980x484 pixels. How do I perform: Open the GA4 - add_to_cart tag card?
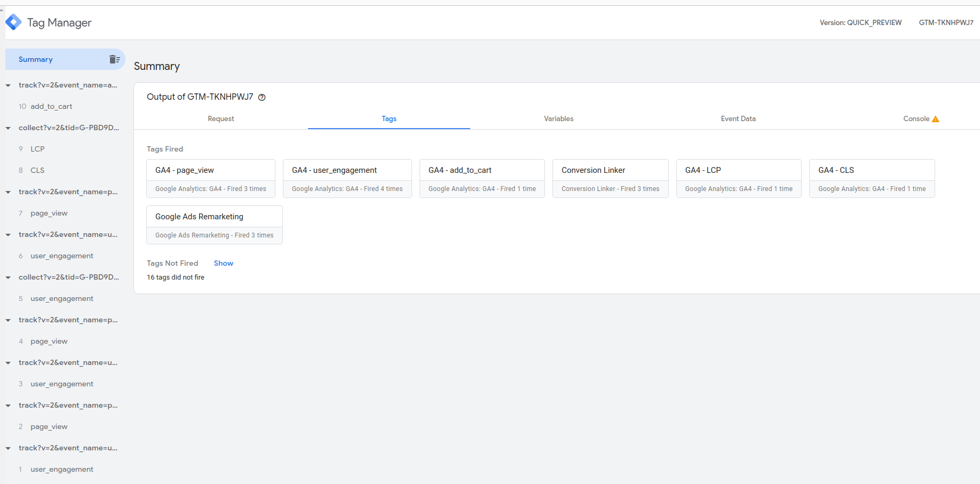tap(481, 178)
